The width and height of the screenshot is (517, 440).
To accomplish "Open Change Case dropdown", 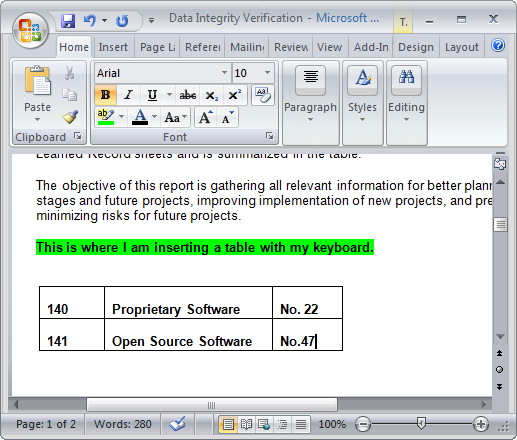I will pyautogui.click(x=175, y=117).
